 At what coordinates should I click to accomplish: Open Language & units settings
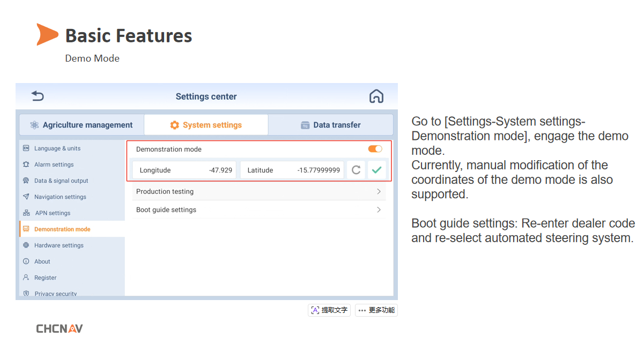[57, 148]
